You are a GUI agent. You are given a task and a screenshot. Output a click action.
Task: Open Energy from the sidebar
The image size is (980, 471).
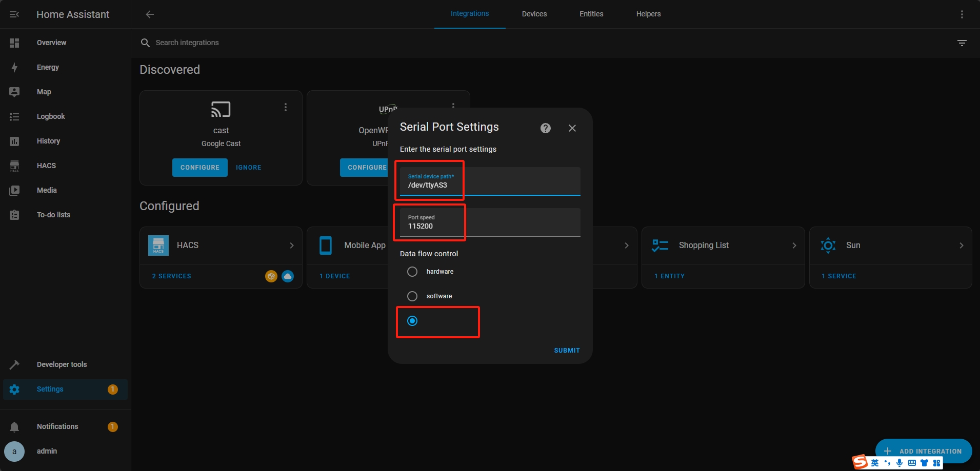point(48,67)
